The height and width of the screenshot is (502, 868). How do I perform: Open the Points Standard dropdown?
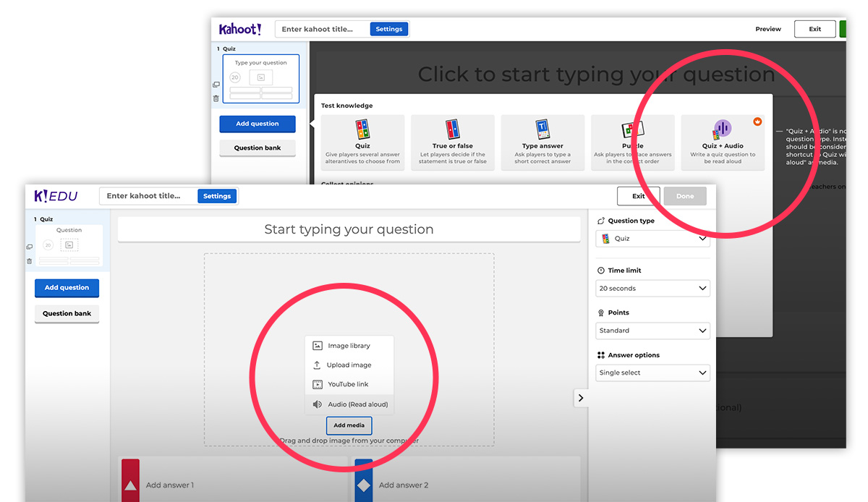653,331
